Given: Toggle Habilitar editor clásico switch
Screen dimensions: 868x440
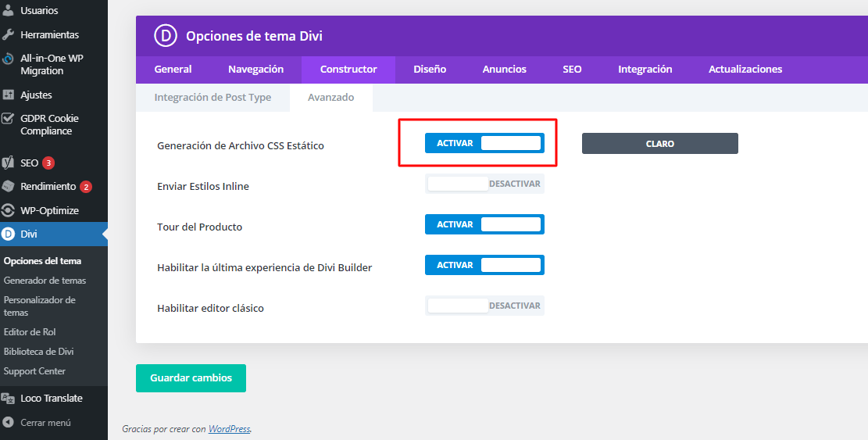Looking at the screenshot, I should pyautogui.click(x=484, y=306).
